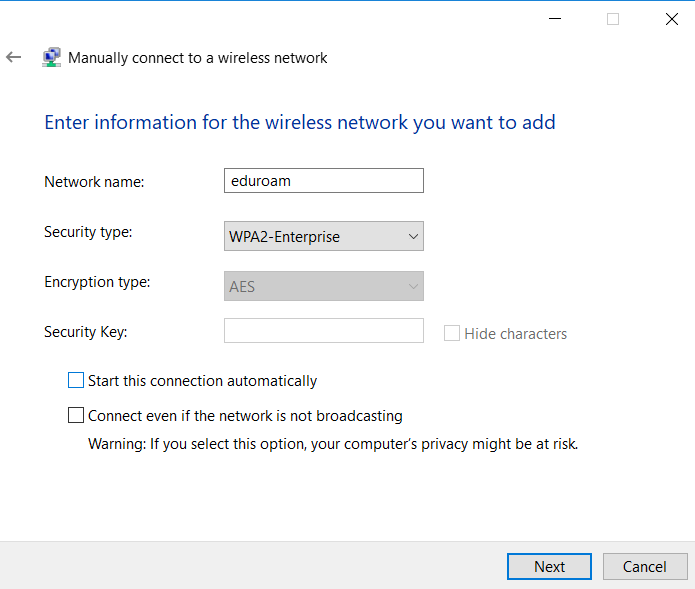Go back using the left arrow
Viewport: 695px width, 589px height.
point(14,57)
